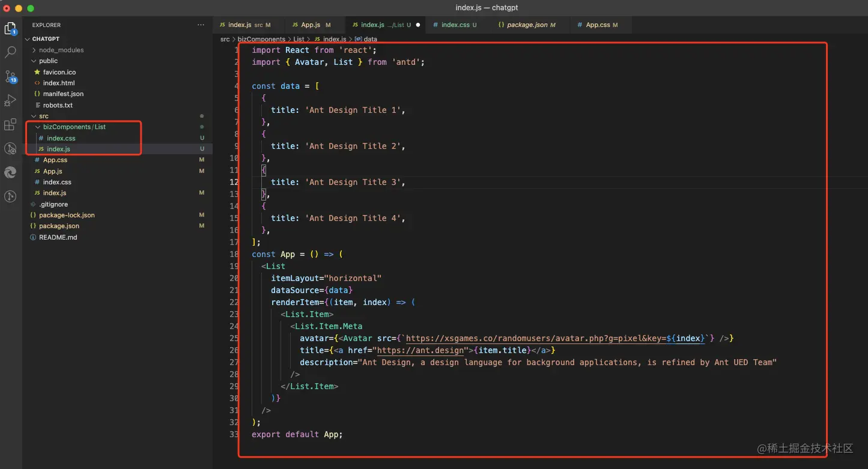Open the Extensions view
868x469 pixels.
[x=10, y=124]
